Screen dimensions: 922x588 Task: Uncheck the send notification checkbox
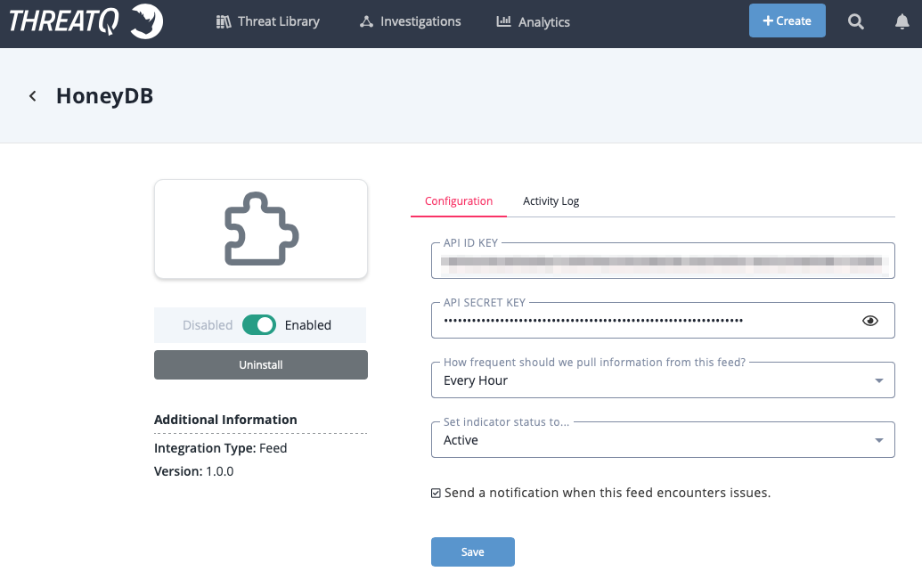click(x=436, y=493)
